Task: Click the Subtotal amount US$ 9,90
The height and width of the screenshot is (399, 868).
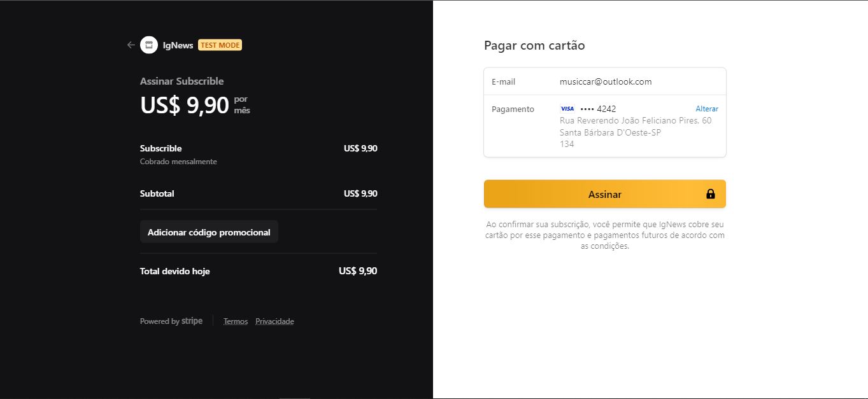Action: coord(360,193)
